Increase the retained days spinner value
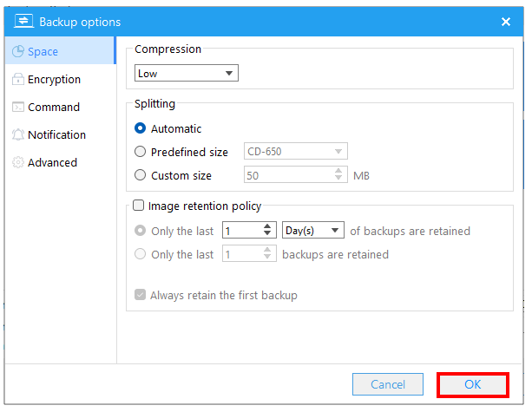Image resolution: width=532 pixels, height=412 pixels. (x=267, y=226)
